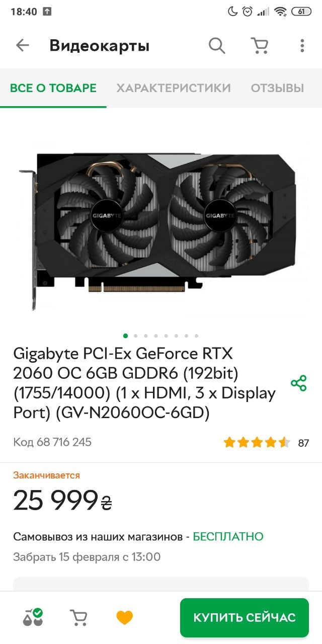Share this product via share icon
This screenshot has width=322, height=644.
coord(299,383)
